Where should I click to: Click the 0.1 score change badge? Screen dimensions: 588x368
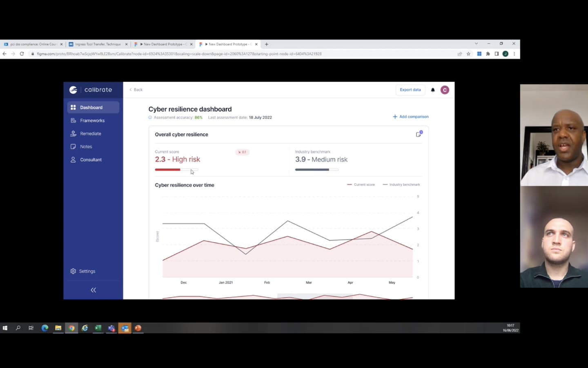coord(242,152)
